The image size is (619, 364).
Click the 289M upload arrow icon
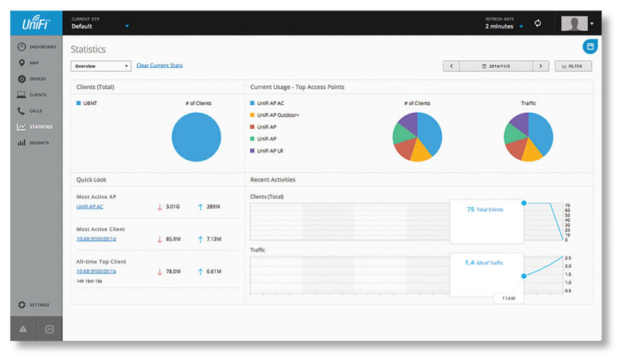coord(200,206)
